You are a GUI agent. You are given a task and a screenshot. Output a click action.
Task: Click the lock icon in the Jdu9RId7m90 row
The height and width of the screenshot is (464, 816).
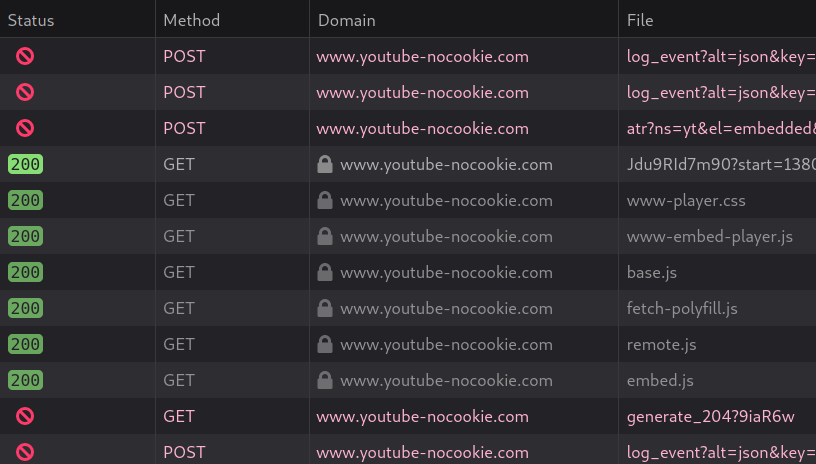[x=325, y=164]
